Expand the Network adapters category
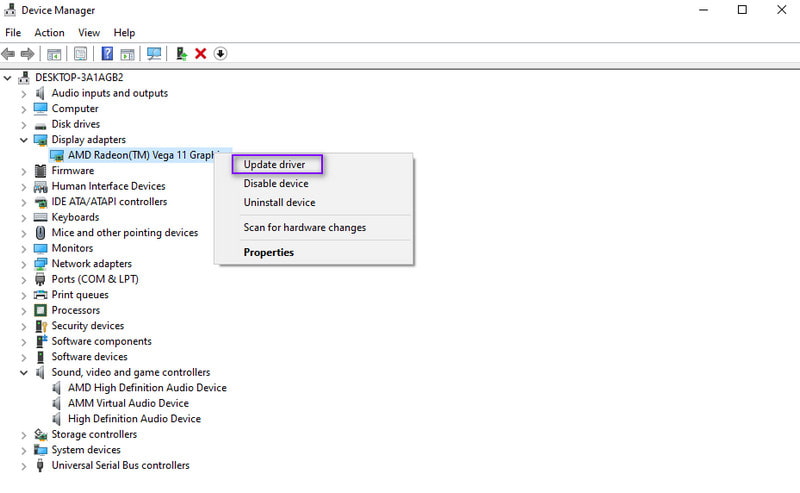800x493 pixels. 24,264
